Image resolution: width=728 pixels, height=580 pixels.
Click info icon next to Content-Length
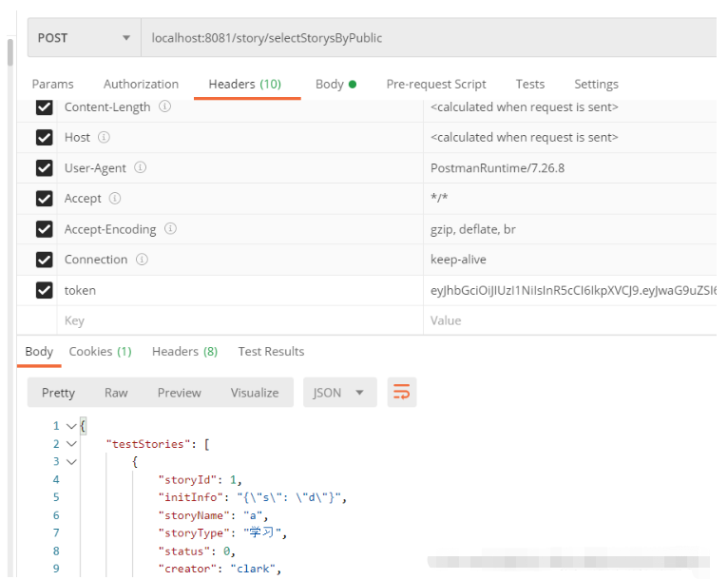(x=165, y=107)
